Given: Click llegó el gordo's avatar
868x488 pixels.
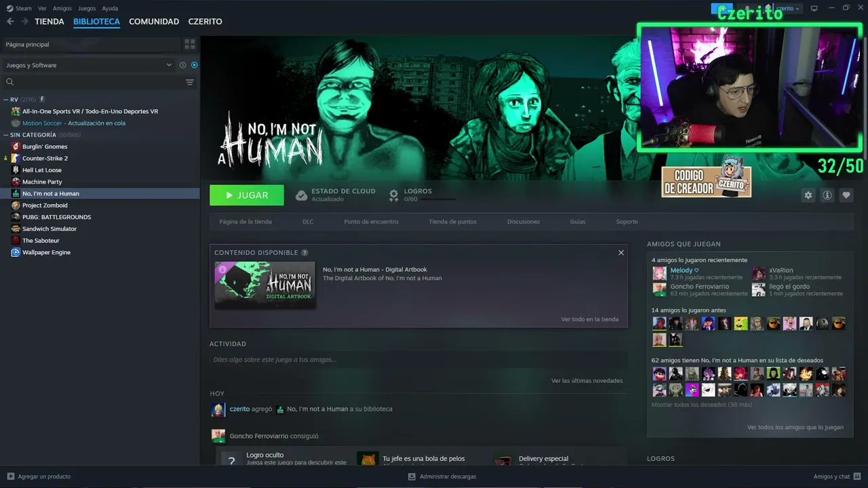Looking at the screenshot, I should click(x=758, y=289).
